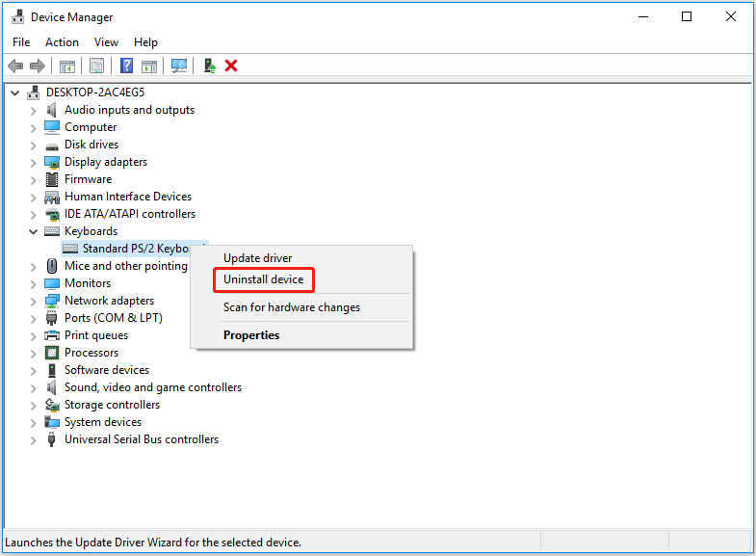Viewport: 756px width, 556px height.
Task: Select Scan for hardware changes menu entry
Action: (301, 307)
